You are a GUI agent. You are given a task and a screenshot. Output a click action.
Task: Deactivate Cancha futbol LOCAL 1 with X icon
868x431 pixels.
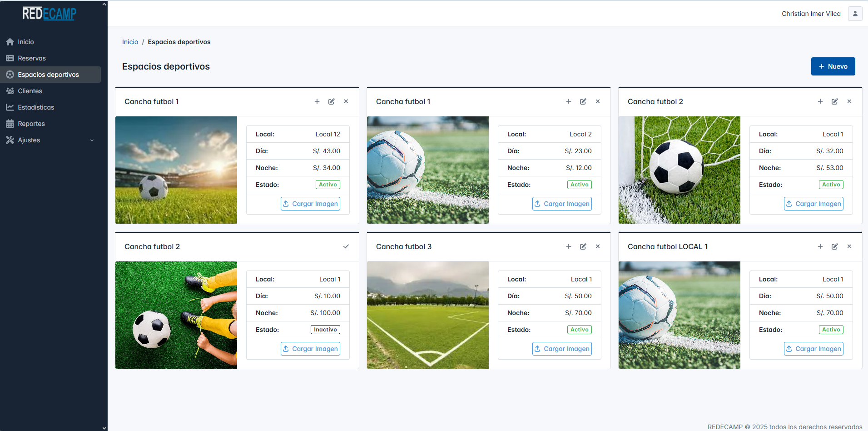(x=849, y=246)
